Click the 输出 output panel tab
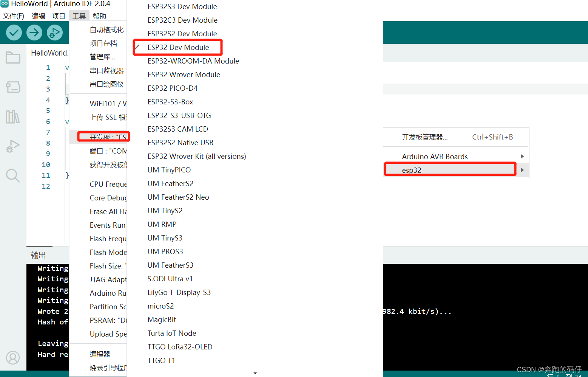This screenshot has height=377, width=588. (x=38, y=255)
